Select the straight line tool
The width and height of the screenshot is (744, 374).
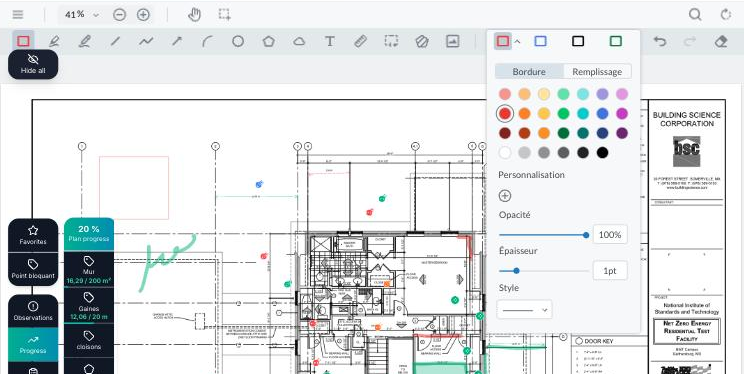point(115,41)
